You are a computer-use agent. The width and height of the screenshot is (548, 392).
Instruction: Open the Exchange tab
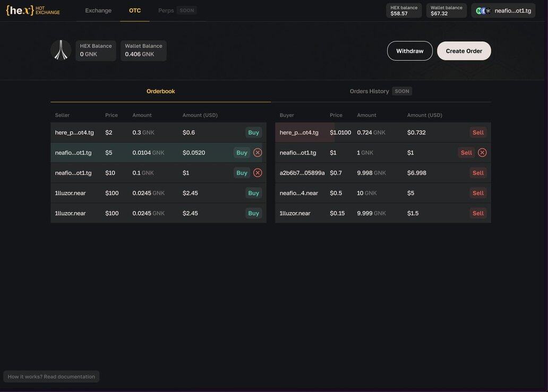pos(98,11)
